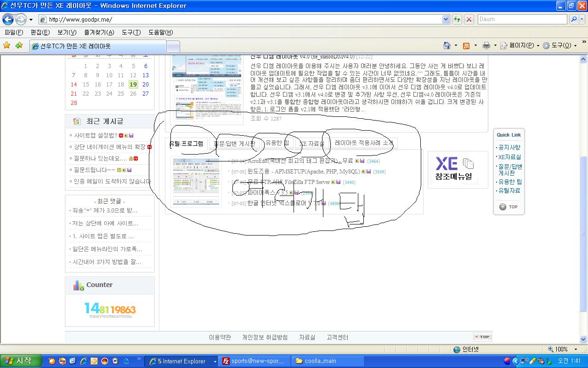Click Quick Link 유틸자료
Viewport: 588px width, 368px height.
tap(509, 190)
